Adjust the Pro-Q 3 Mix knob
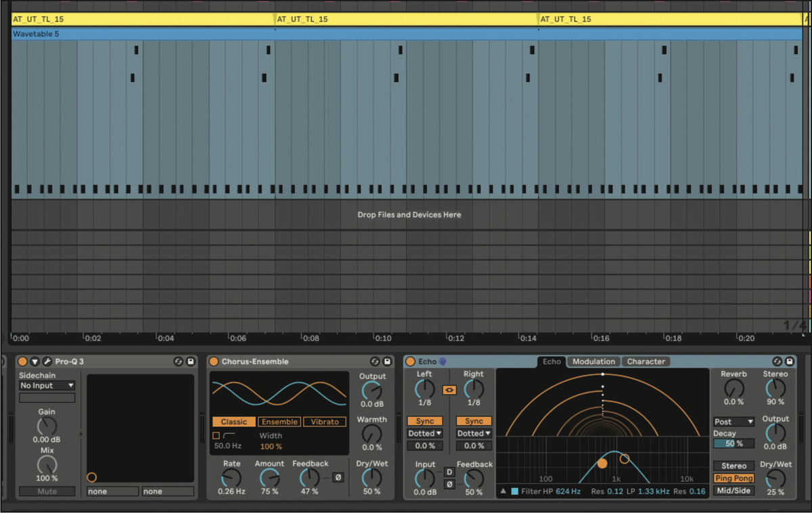This screenshot has width=812, height=513. [47, 465]
